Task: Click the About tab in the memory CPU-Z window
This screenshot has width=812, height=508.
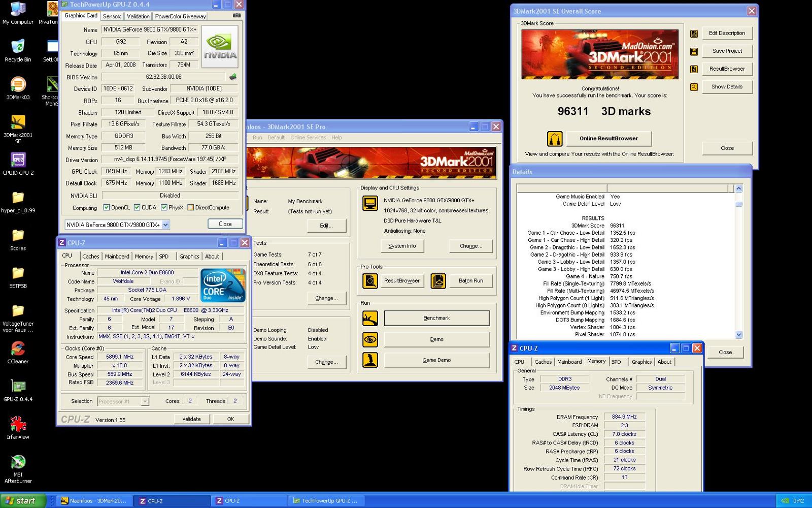Action: [x=664, y=362]
